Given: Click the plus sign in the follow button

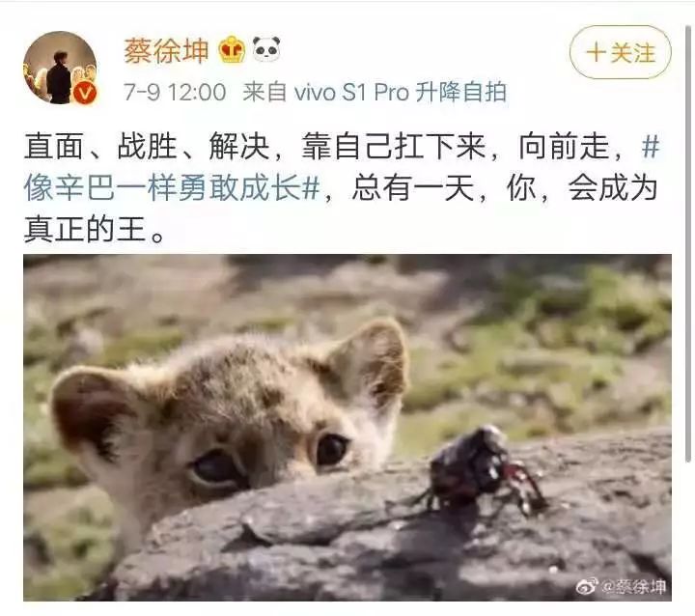Looking at the screenshot, I should pyautogui.click(x=596, y=52).
